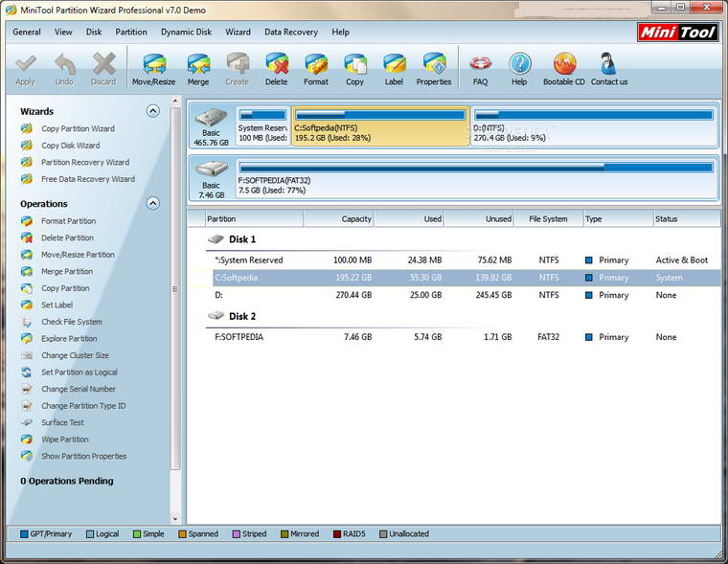Screen dimensions: 728x564
Task: Click the Contact us icon
Action: coord(609,70)
